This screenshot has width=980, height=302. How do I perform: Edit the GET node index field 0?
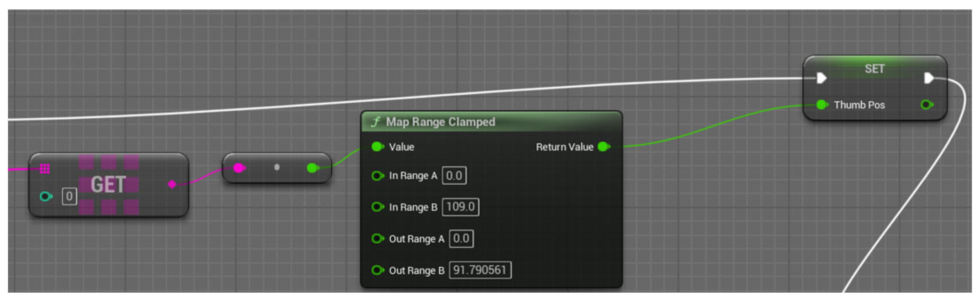pos(69,196)
